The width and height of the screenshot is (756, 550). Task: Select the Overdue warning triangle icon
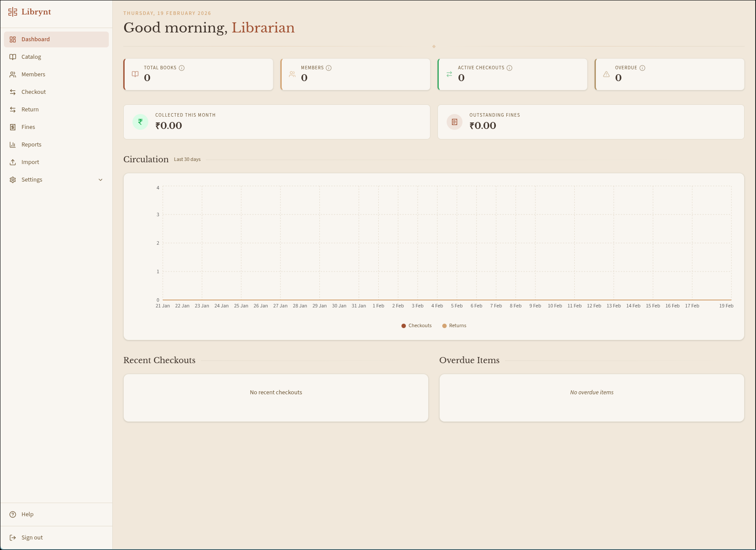pos(606,74)
